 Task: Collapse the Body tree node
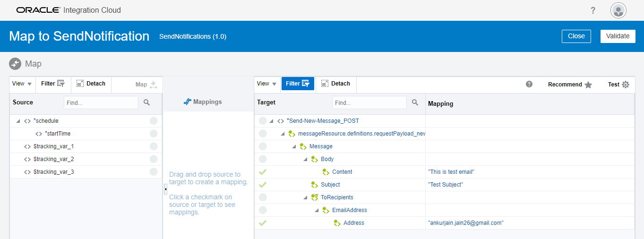point(305,159)
